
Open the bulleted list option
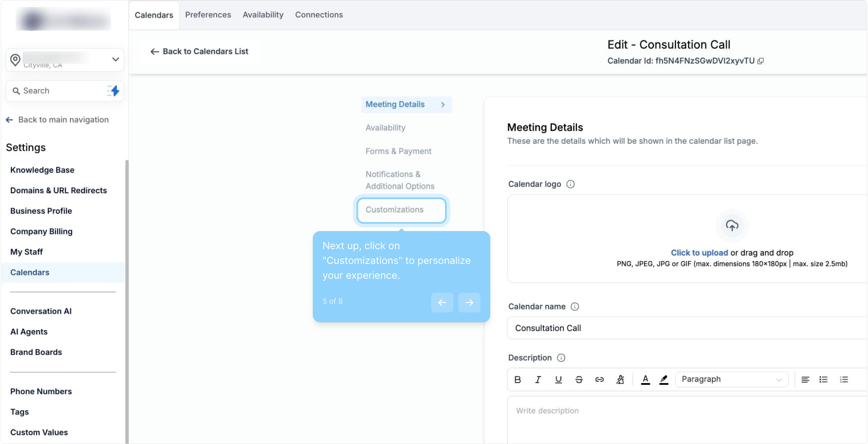pyautogui.click(x=823, y=379)
